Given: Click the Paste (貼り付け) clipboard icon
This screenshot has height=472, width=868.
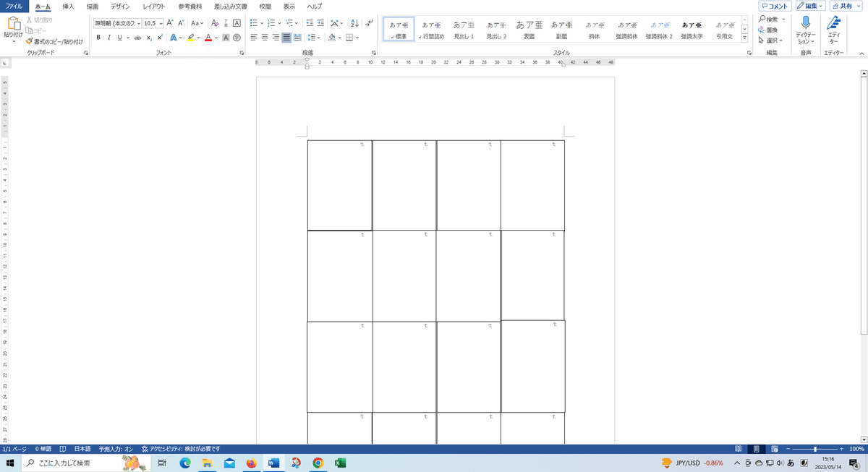Looking at the screenshot, I should [13, 23].
